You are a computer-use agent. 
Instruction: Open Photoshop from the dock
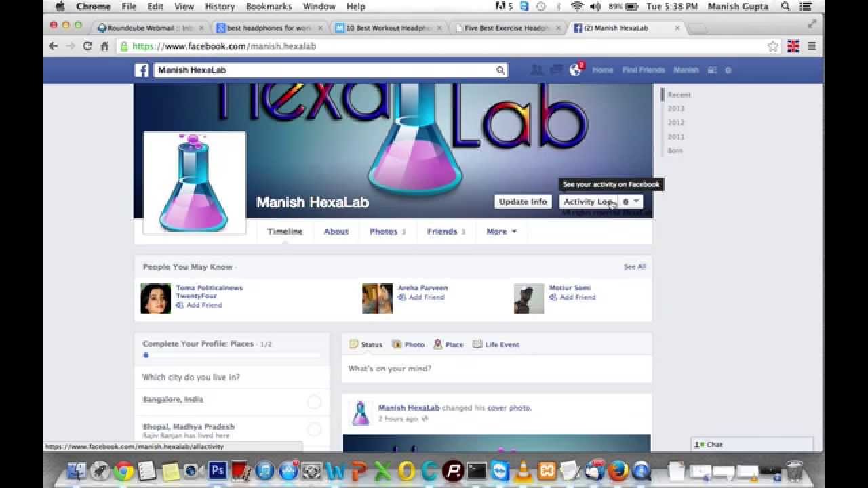[218, 470]
